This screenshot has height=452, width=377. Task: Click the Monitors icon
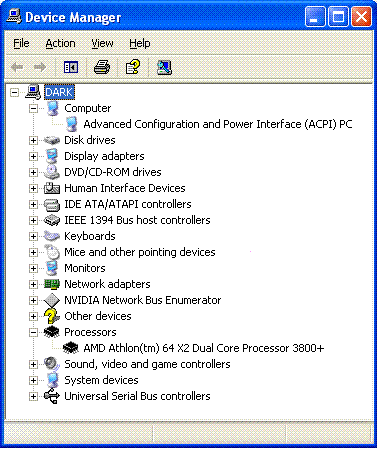click(52, 268)
